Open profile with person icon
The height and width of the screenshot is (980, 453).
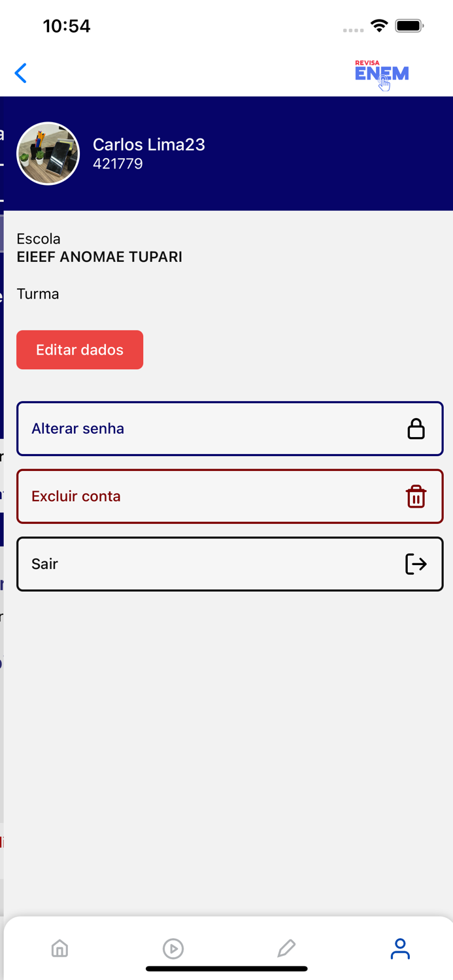[401, 949]
